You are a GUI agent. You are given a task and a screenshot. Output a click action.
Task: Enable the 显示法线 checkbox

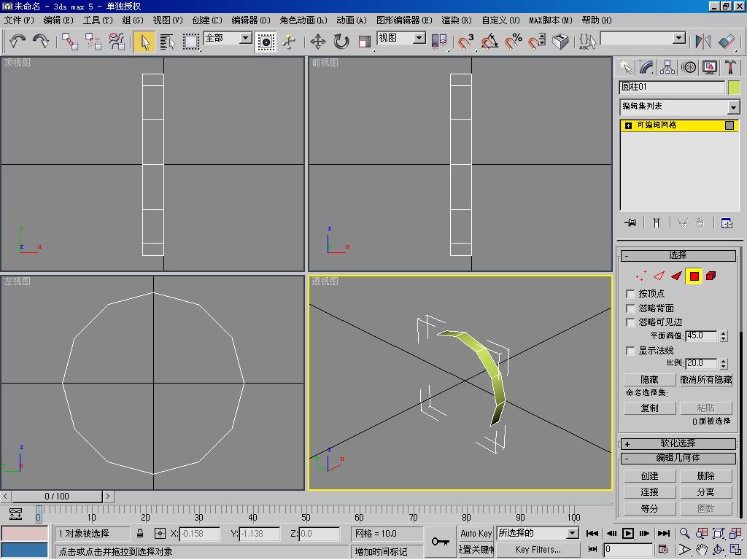[630, 351]
